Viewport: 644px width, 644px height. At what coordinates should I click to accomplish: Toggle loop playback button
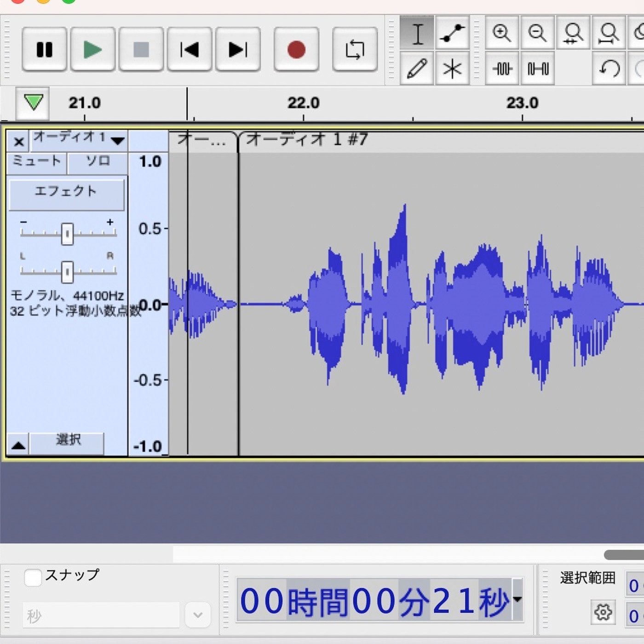pos(355,49)
